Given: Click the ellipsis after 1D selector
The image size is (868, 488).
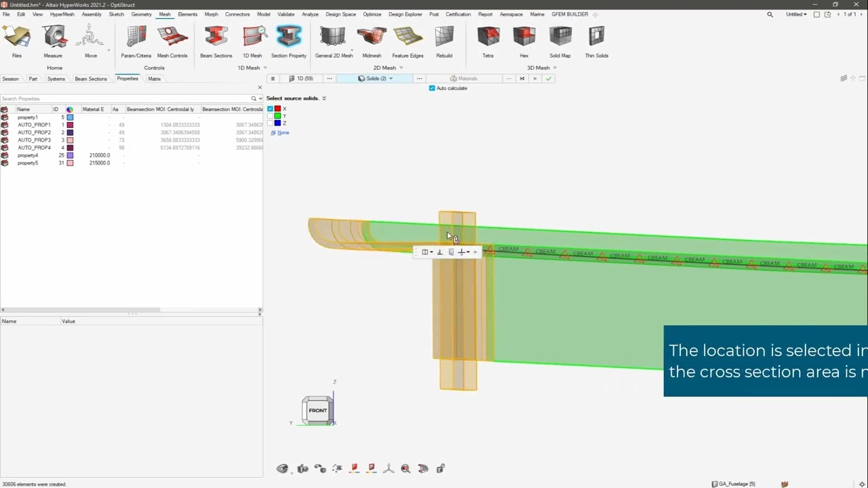Looking at the screenshot, I should (x=330, y=79).
